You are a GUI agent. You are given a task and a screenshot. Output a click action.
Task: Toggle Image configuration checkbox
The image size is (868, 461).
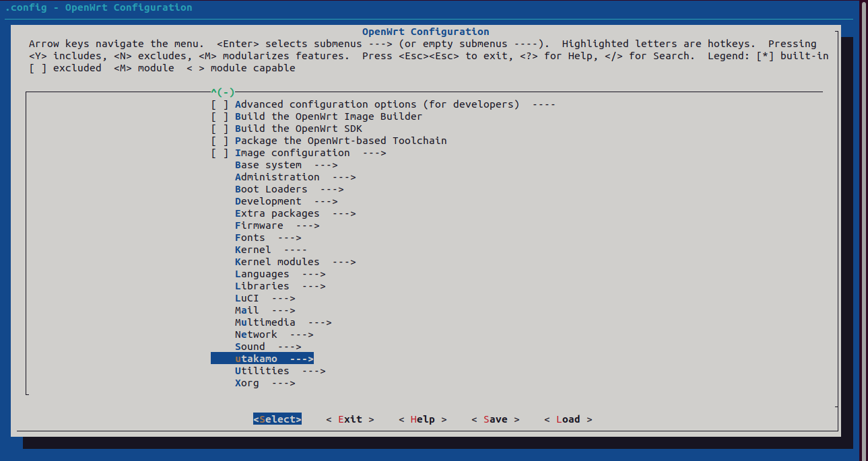point(220,153)
